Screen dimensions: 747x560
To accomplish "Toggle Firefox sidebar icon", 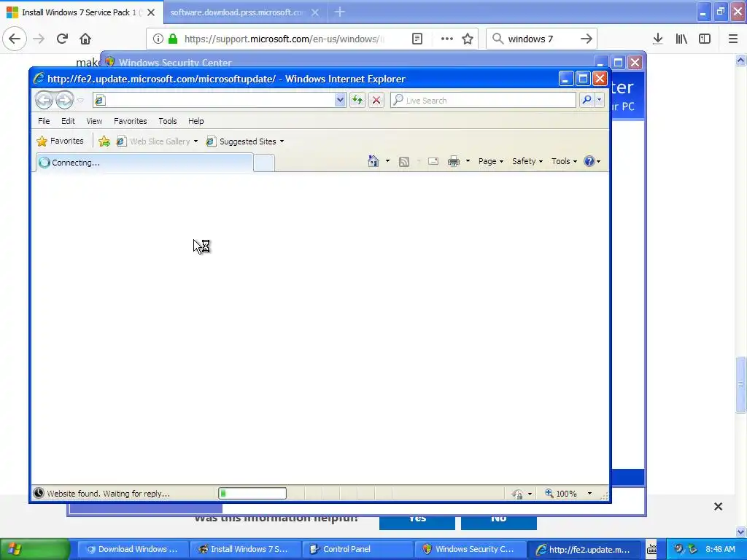I will 705,39.
